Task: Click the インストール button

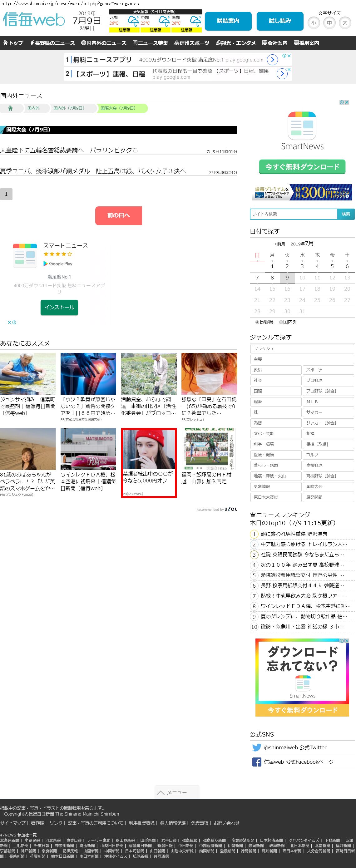Action: click(59, 307)
